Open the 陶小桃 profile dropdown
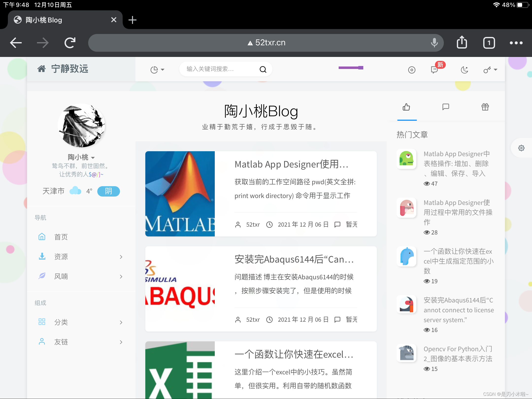 point(81,157)
